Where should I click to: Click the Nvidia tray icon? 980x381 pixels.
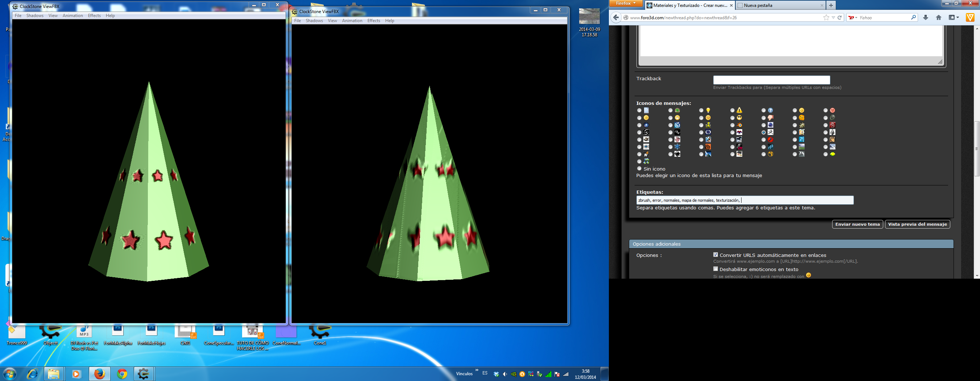(x=514, y=374)
